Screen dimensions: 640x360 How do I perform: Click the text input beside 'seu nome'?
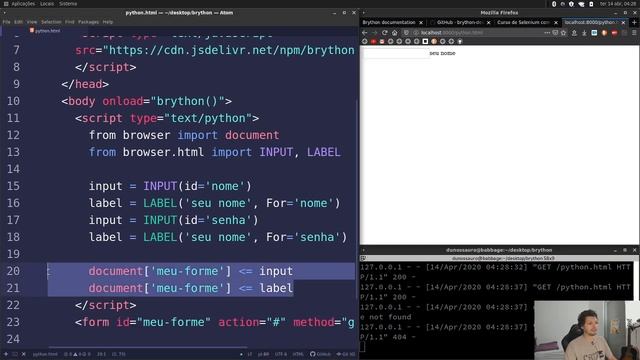click(396, 53)
